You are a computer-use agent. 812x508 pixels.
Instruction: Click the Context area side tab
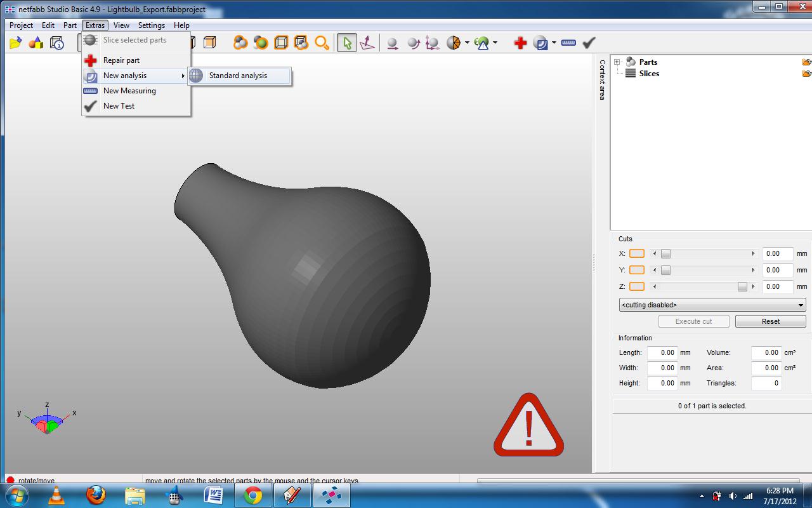602,79
